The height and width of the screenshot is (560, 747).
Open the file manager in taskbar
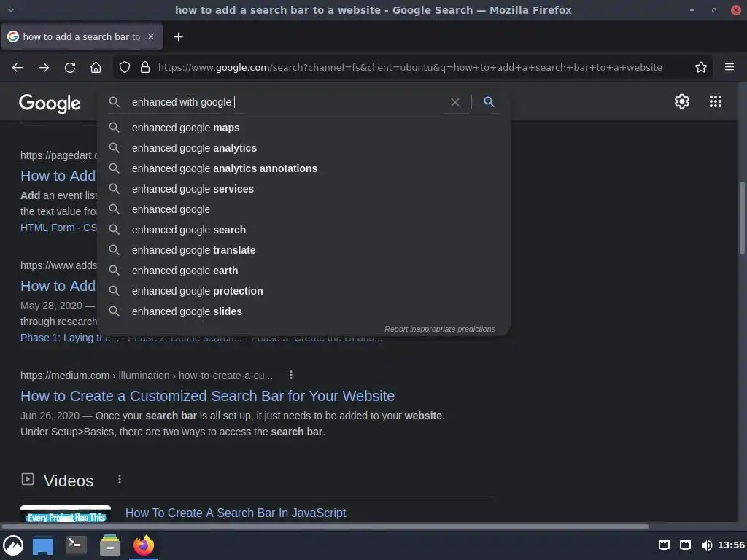click(110, 545)
